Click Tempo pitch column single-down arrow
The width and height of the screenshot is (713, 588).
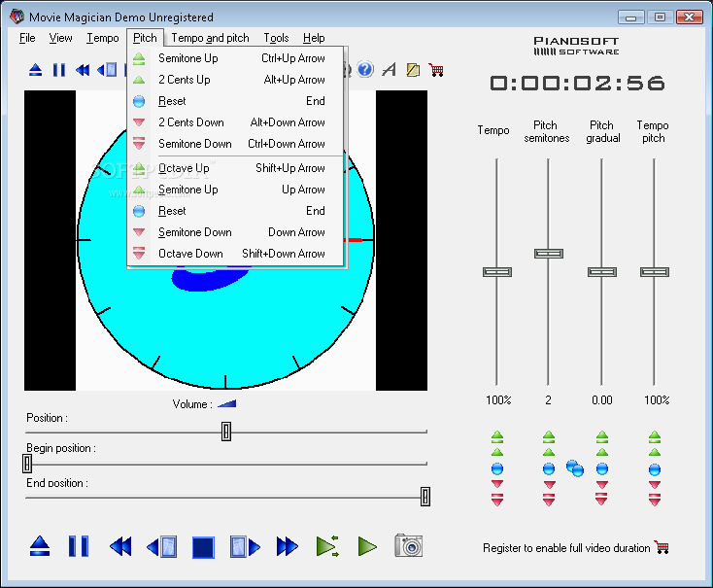[655, 485]
